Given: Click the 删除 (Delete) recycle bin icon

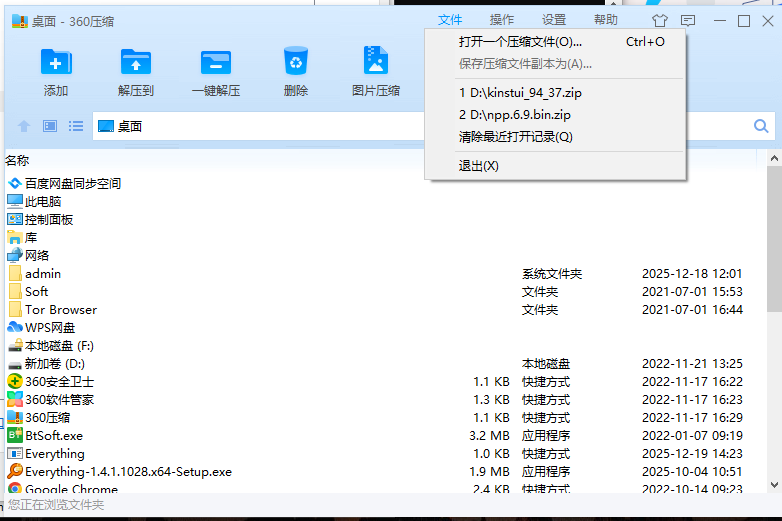Looking at the screenshot, I should pyautogui.click(x=296, y=61).
